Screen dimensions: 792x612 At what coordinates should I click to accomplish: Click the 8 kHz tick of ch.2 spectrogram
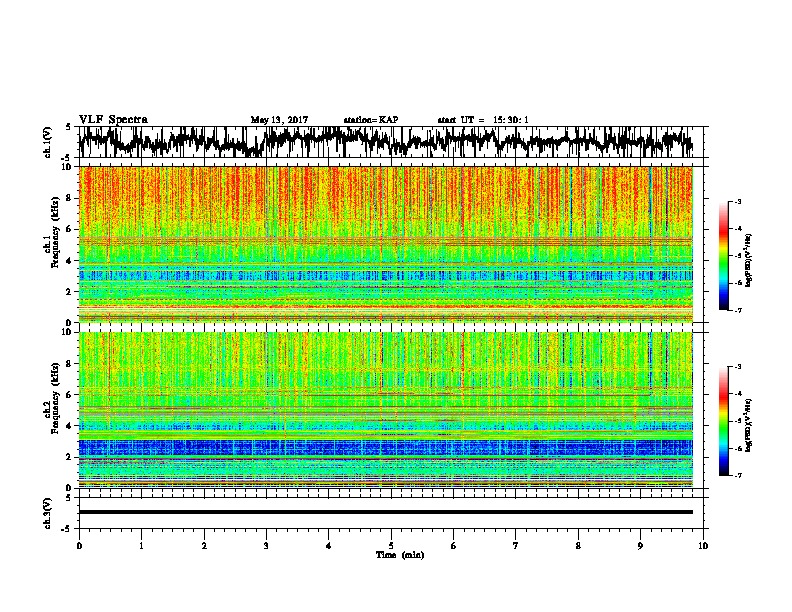[x=69, y=364]
